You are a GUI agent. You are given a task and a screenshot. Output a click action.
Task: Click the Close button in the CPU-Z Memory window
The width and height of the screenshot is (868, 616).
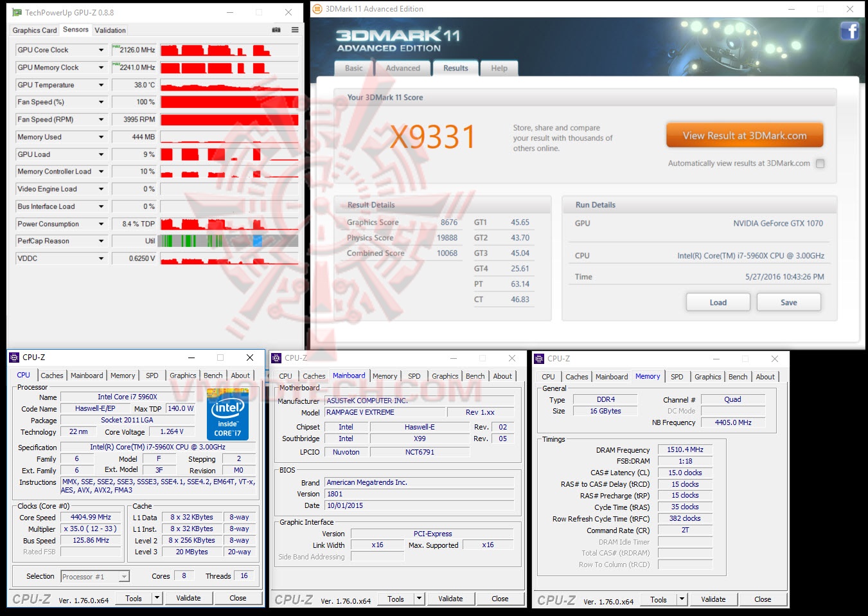(x=763, y=599)
